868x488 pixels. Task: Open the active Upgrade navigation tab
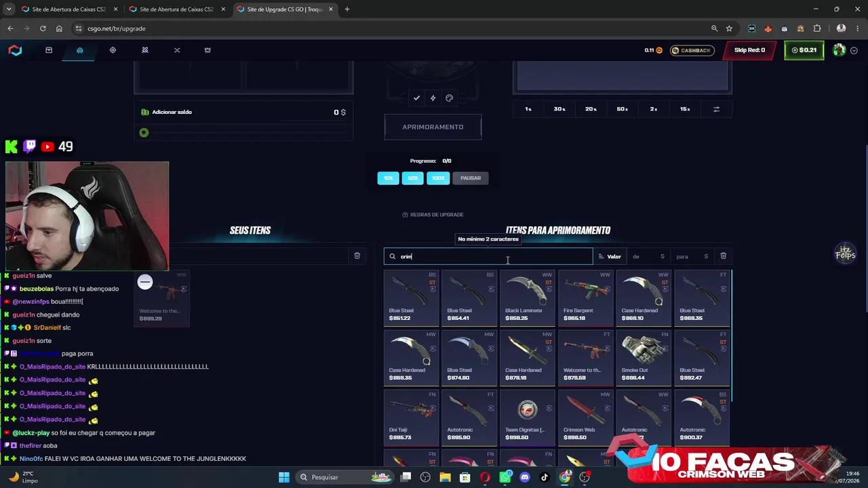pos(79,50)
